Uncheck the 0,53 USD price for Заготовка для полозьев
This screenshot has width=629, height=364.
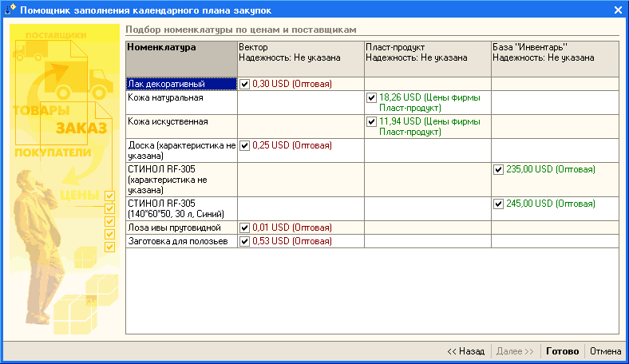point(244,242)
